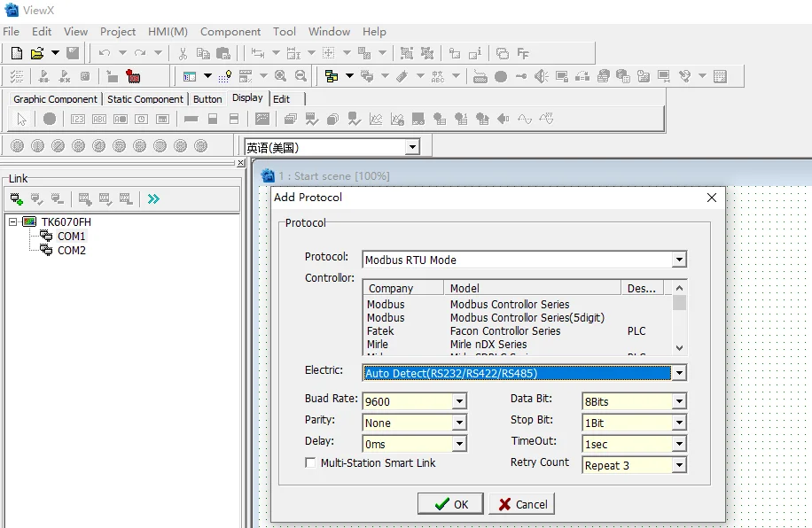Click the Open folder icon
Screen dimensions: 812x528
click(x=37, y=53)
